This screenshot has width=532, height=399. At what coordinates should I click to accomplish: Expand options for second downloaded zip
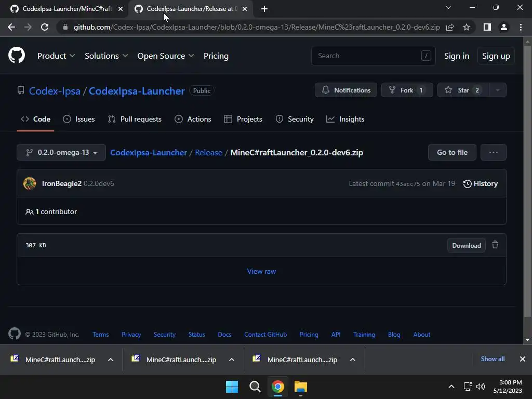tap(232, 360)
